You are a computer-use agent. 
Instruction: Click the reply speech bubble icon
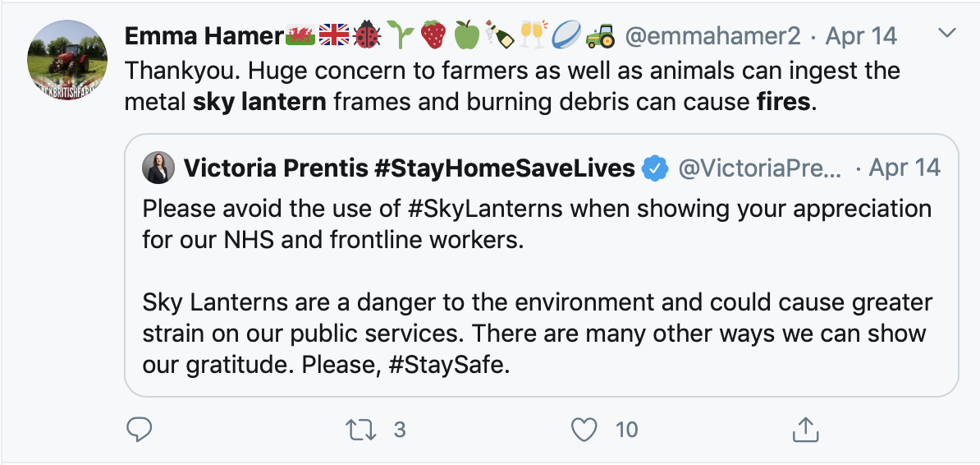[x=140, y=429]
